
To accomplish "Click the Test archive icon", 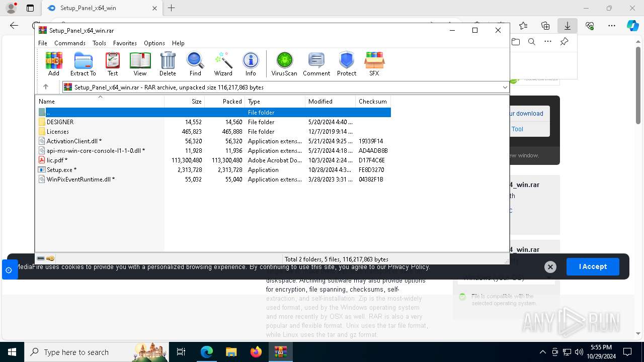I will (113, 64).
